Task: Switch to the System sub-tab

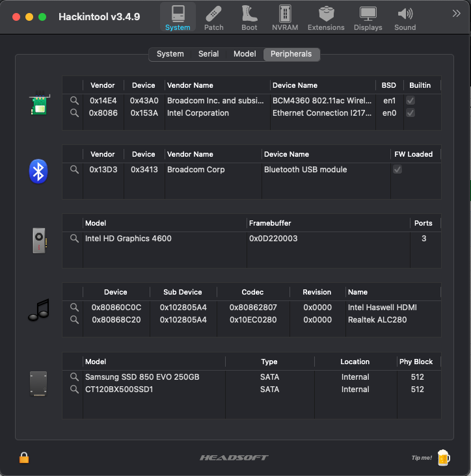Action: [x=170, y=54]
